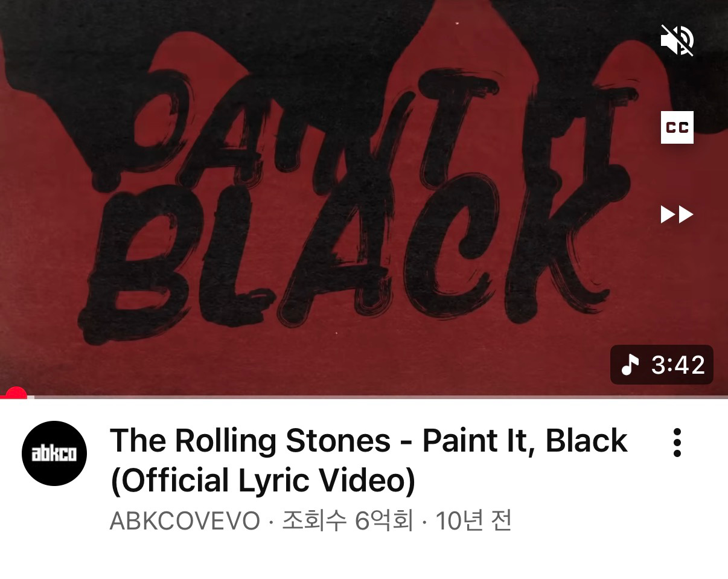This screenshot has height=579, width=728.
Task: Open the three-dot more options menu
Action: pyautogui.click(x=677, y=443)
